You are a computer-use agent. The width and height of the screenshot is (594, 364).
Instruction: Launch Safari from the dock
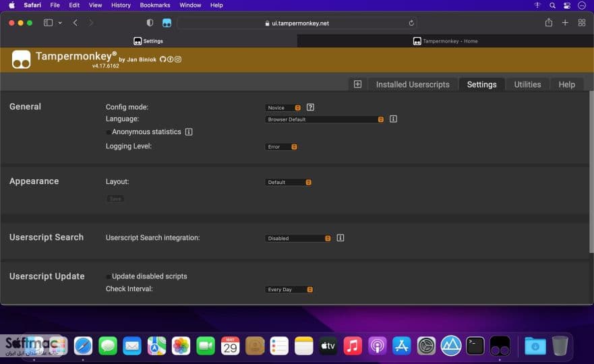(x=83, y=345)
